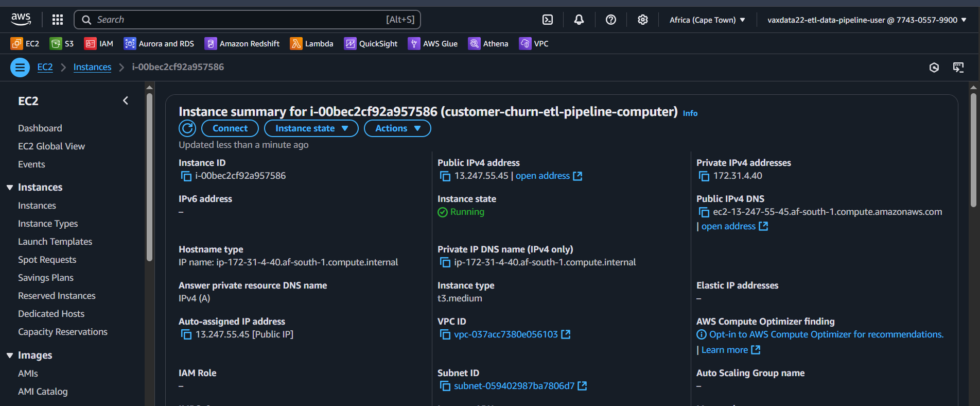Open the vpc-037acc7380e056103 link
Image resolution: width=980 pixels, height=406 pixels.
coord(512,334)
